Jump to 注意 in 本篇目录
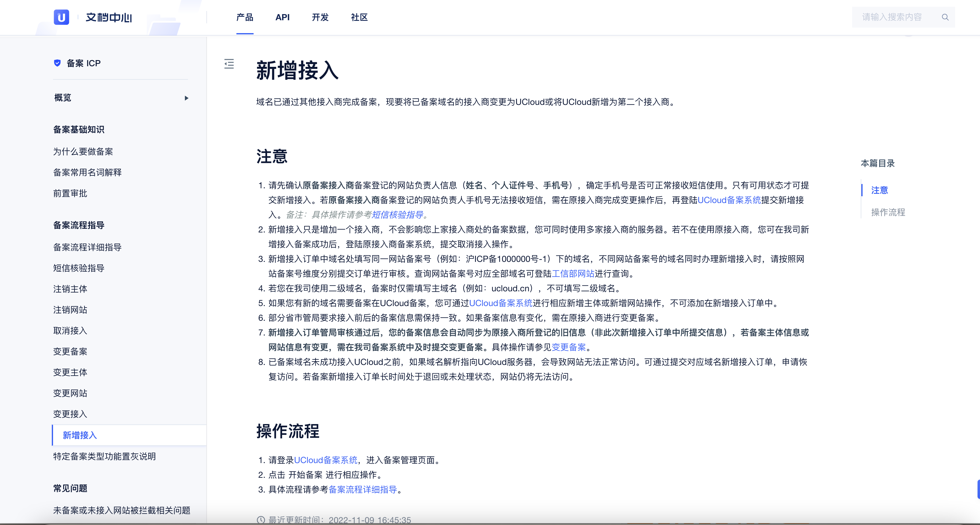 coord(879,190)
